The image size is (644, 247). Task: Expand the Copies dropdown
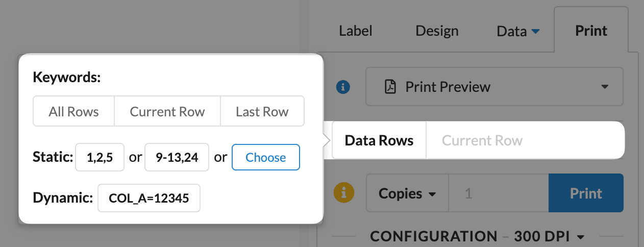407,193
